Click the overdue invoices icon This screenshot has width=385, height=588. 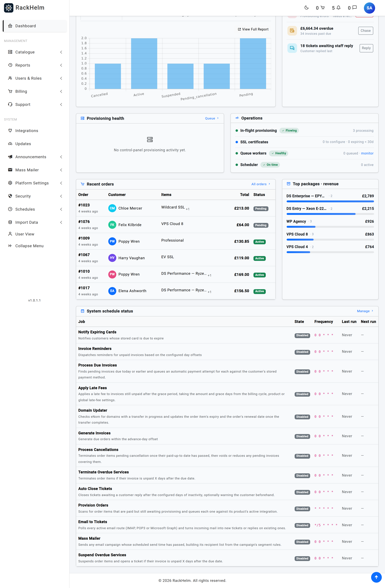(x=292, y=31)
